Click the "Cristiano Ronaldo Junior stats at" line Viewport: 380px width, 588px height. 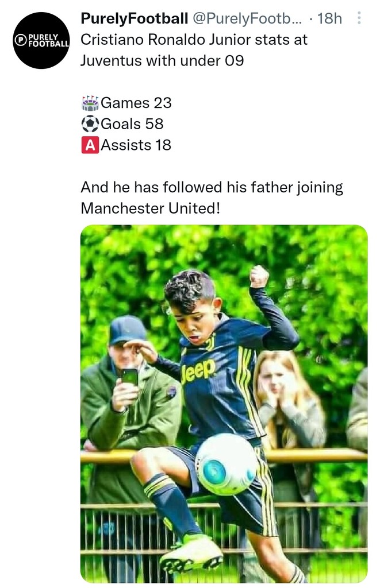[x=194, y=40]
